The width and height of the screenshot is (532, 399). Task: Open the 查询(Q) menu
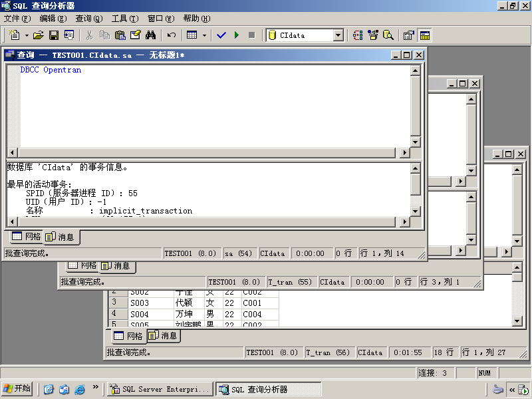coord(89,19)
